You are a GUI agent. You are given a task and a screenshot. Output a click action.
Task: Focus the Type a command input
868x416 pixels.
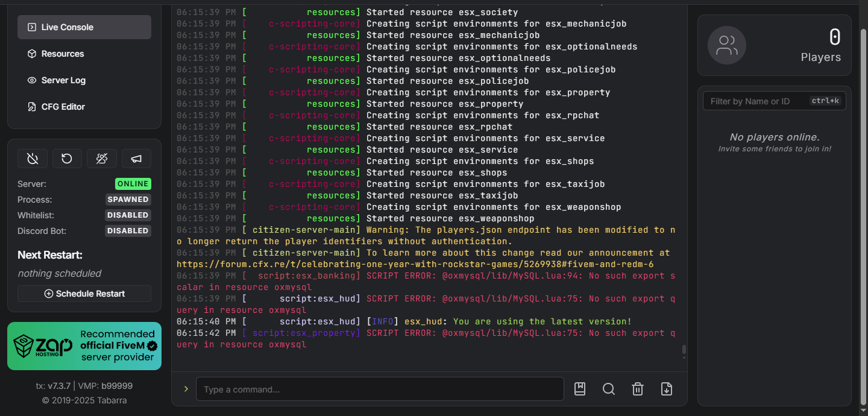(x=380, y=389)
